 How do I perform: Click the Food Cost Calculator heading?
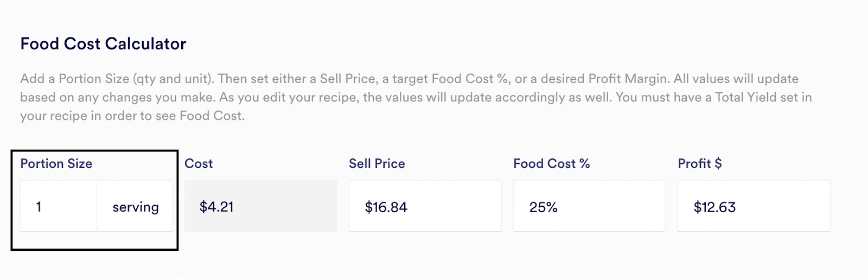point(103,43)
